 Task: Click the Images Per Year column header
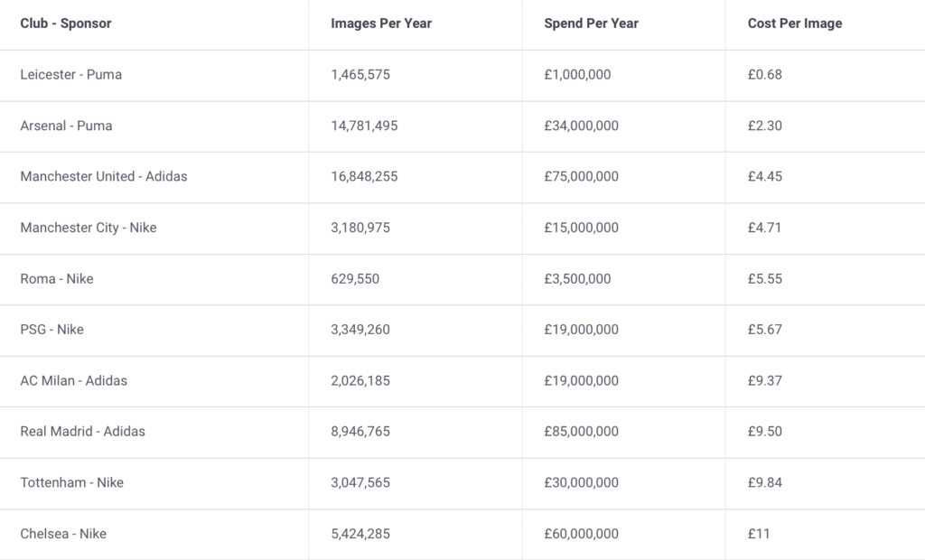381,23
